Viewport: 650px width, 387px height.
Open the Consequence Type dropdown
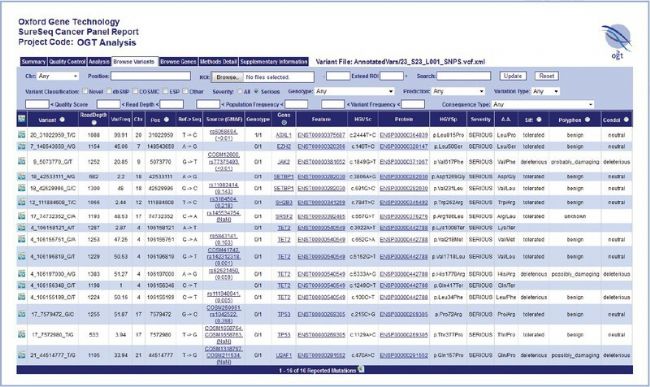pos(543,104)
